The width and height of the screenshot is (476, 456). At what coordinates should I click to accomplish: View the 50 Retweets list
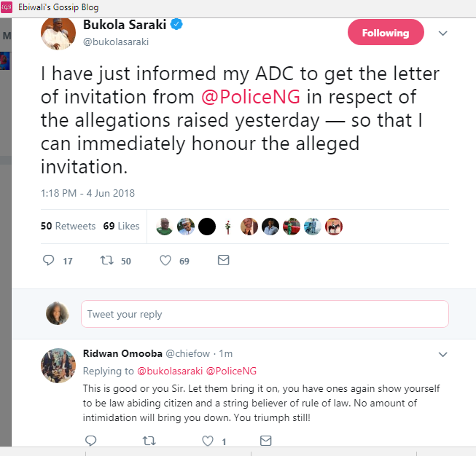point(68,226)
